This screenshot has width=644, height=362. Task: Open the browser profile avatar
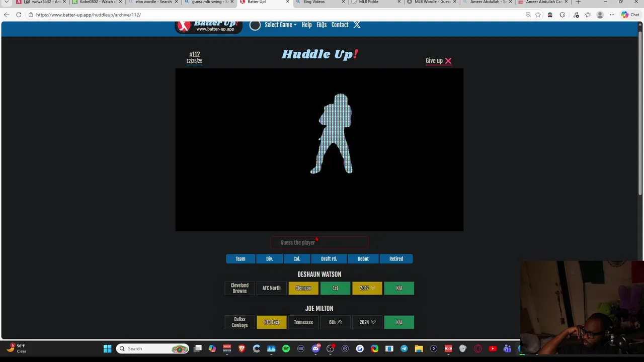click(x=600, y=15)
